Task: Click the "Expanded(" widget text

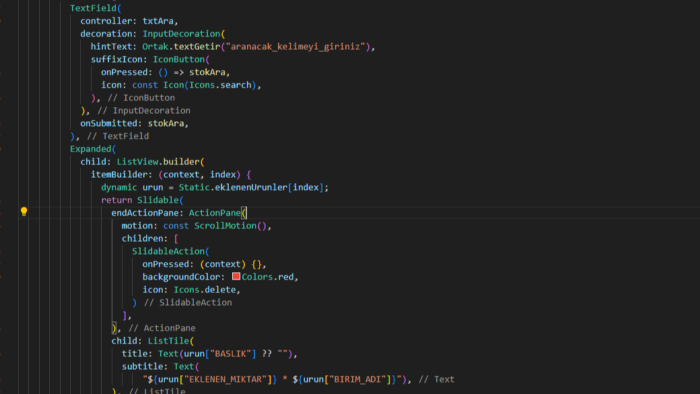Action: [93, 149]
